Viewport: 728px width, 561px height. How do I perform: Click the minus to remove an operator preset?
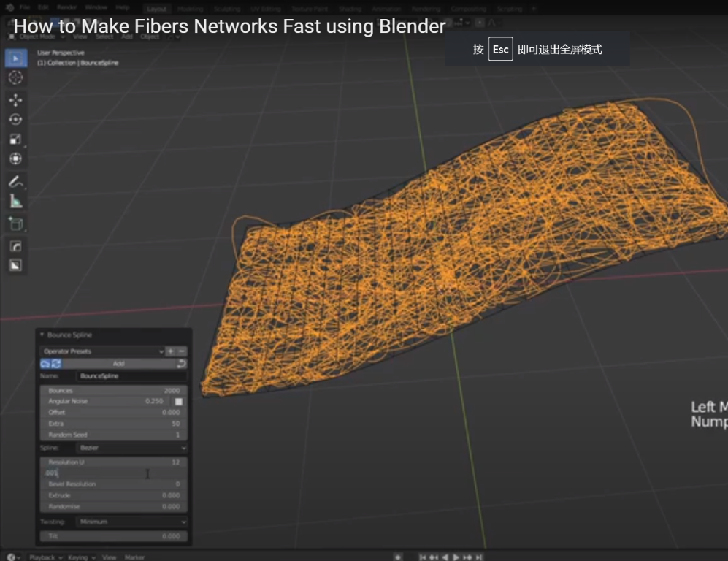click(x=182, y=351)
